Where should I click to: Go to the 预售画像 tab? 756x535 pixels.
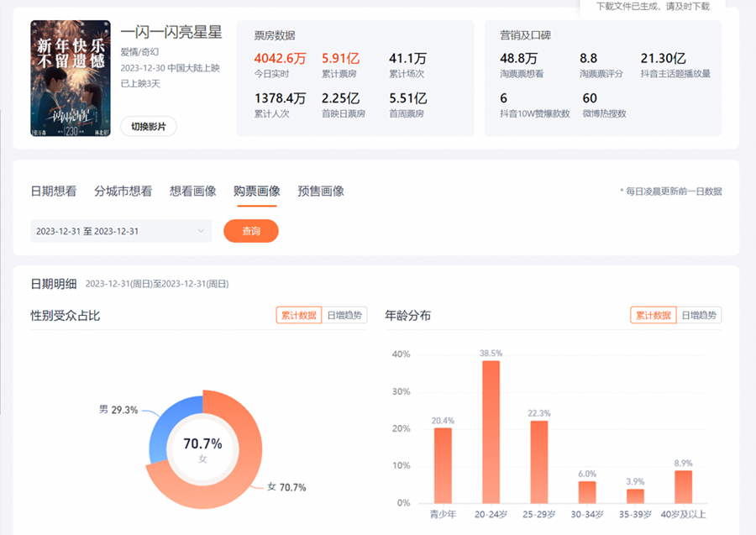click(x=321, y=191)
